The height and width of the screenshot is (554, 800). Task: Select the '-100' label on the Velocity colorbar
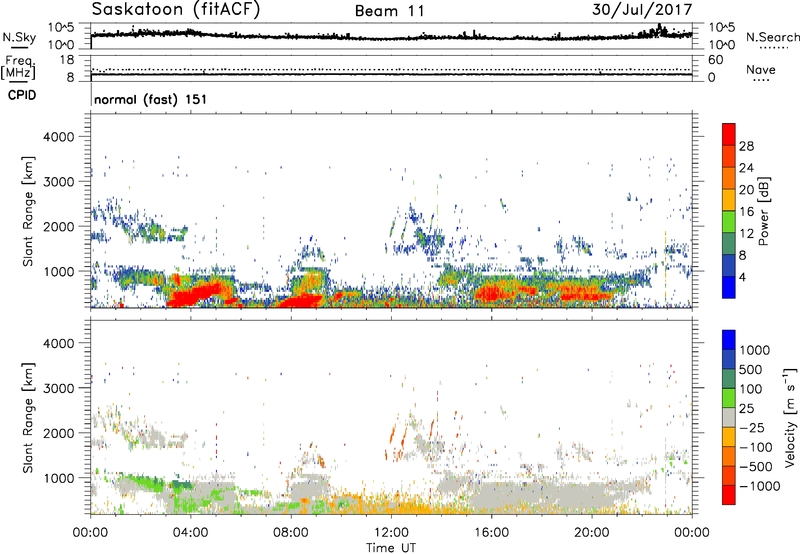[x=756, y=447]
